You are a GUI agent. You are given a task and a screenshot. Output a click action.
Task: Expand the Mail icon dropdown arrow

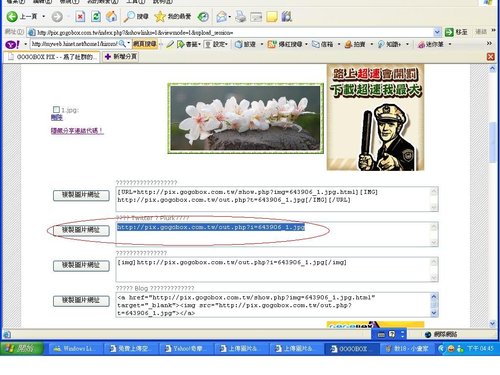click(x=230, y=16)
